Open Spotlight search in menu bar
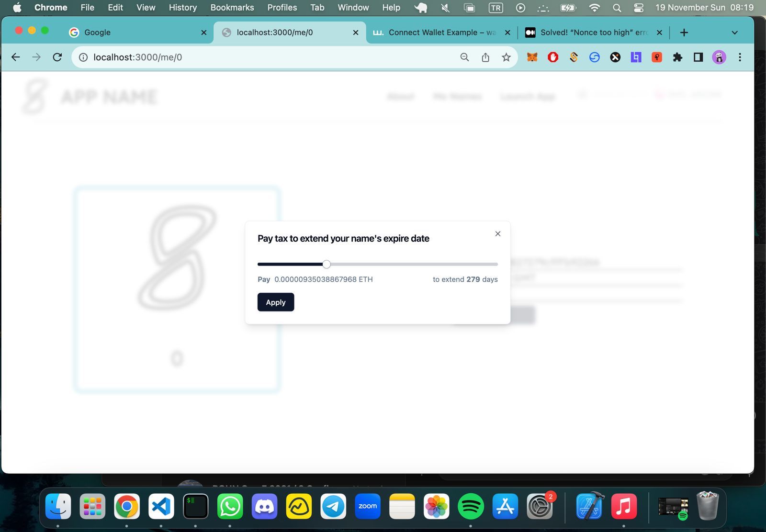The image size is (766, 532). (x=617, y=8)
